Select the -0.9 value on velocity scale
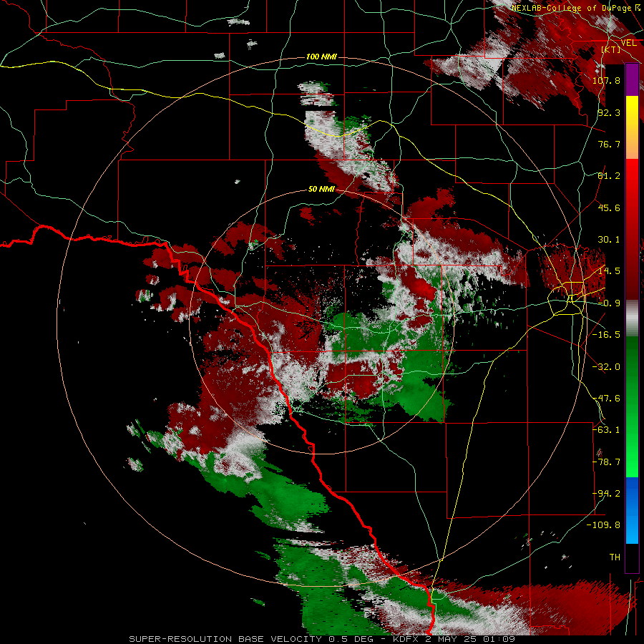 click(609, 303)
